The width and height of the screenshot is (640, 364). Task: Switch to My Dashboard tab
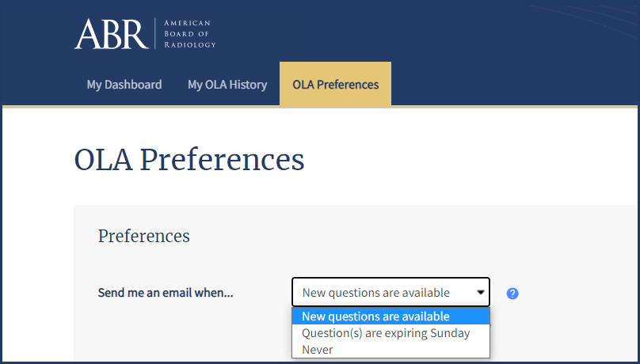pyautogui.click(x=124, y=85)
